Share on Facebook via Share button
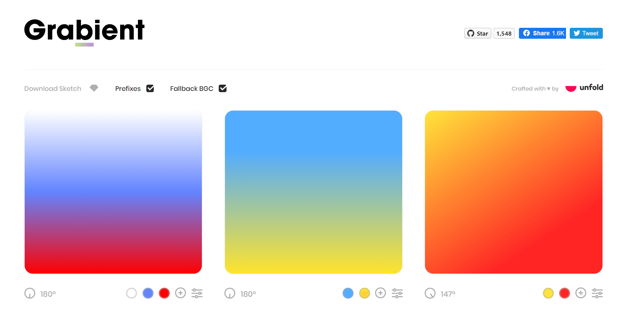Viewport: 644px width, 318px height. 542,33
